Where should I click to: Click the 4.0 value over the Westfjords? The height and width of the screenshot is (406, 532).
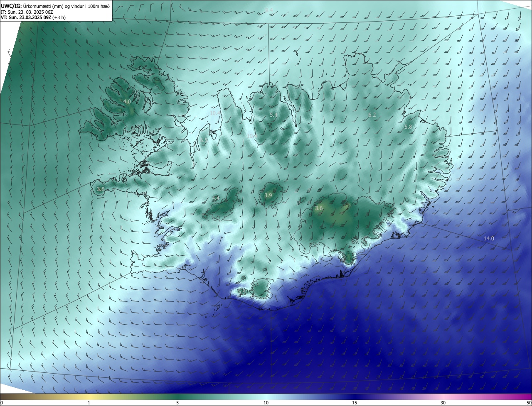pyautogui.click(x=127, y=101)
